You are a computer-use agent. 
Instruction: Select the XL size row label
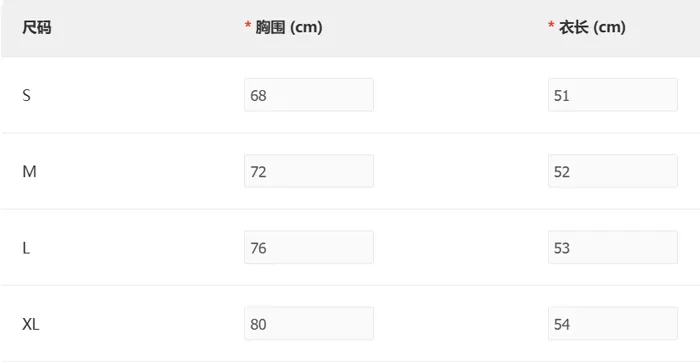click(31, 324)
